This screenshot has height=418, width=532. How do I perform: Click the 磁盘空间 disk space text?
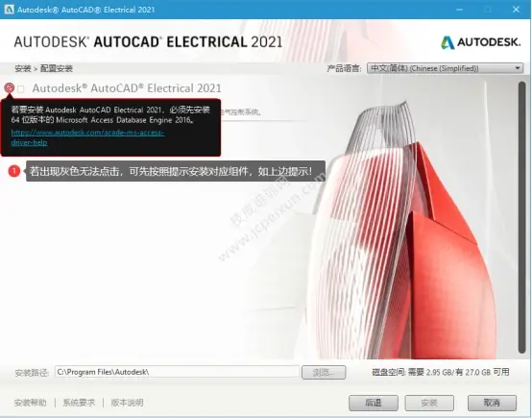(441, 372)
